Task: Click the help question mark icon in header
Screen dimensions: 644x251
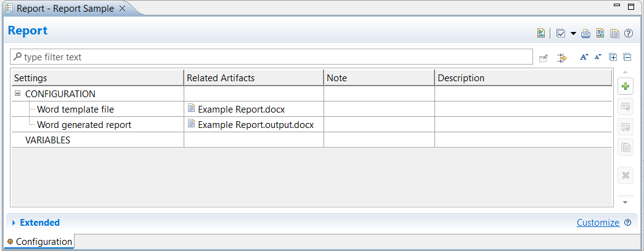Action: pyautogui.click(x=629, y=33)
